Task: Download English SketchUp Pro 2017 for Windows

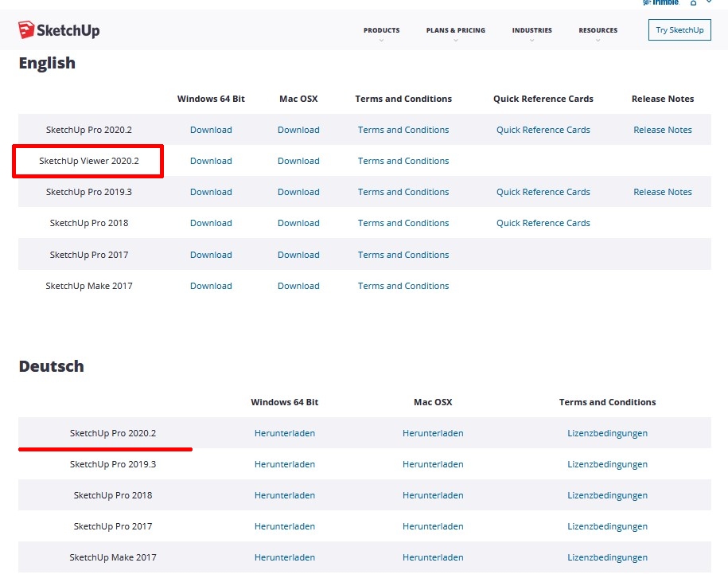Action: click(x=211, y=255)
